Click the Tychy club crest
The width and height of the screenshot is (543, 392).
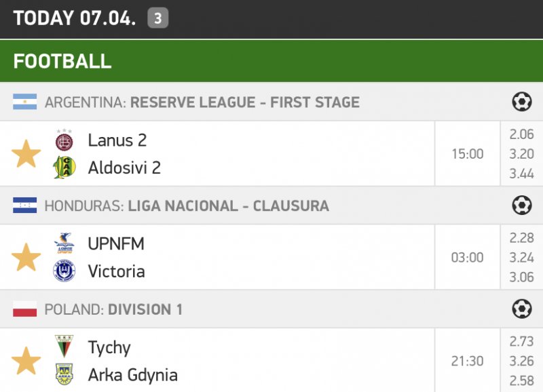(x=64, y=347)
